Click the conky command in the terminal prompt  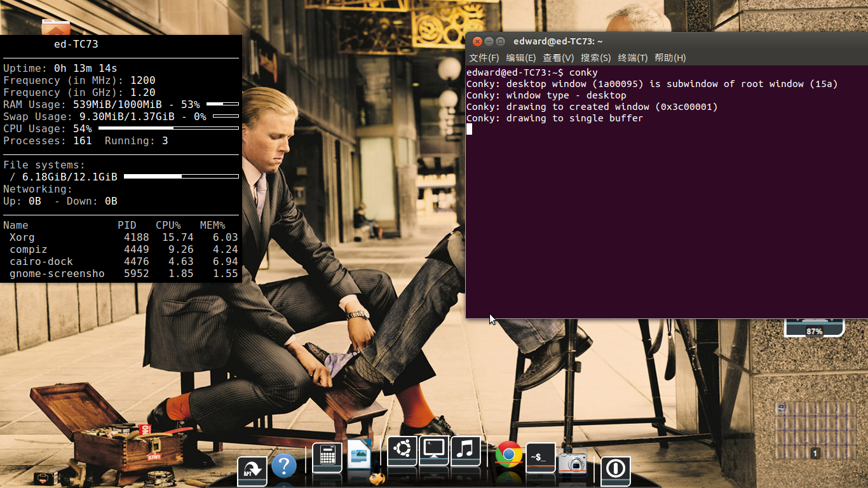[583, 72]
